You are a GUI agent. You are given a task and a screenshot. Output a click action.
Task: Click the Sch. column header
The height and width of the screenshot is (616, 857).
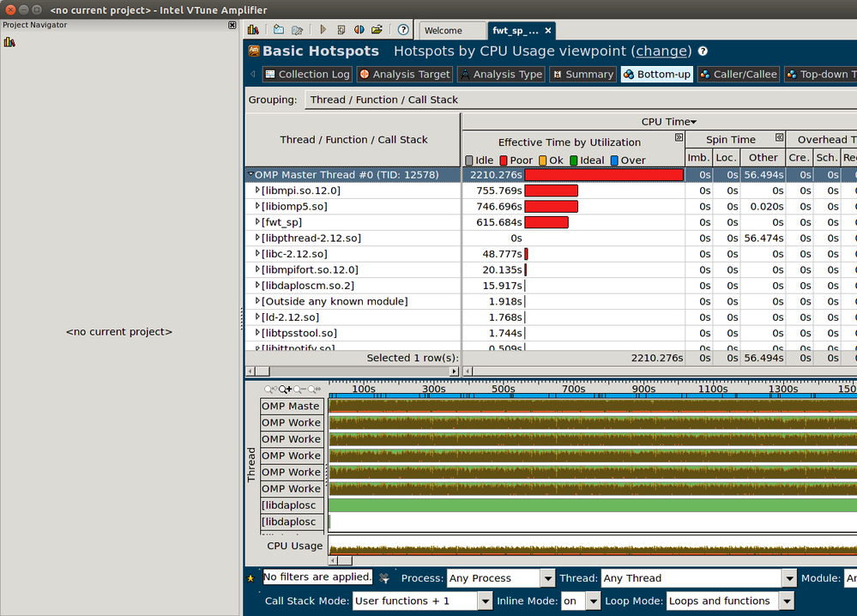[826, 157]
